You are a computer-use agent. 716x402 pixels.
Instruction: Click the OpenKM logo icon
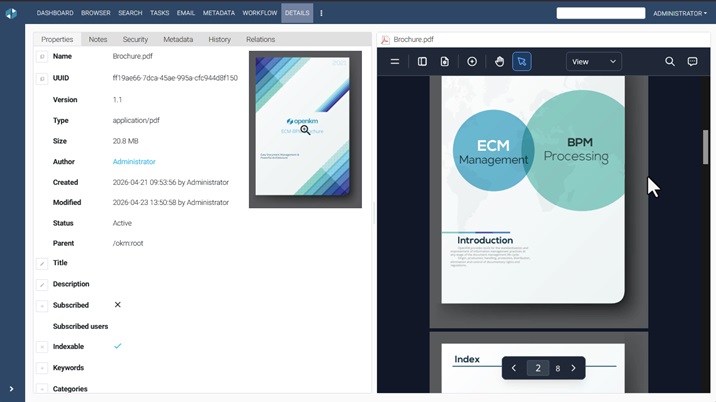click(11, 13)
